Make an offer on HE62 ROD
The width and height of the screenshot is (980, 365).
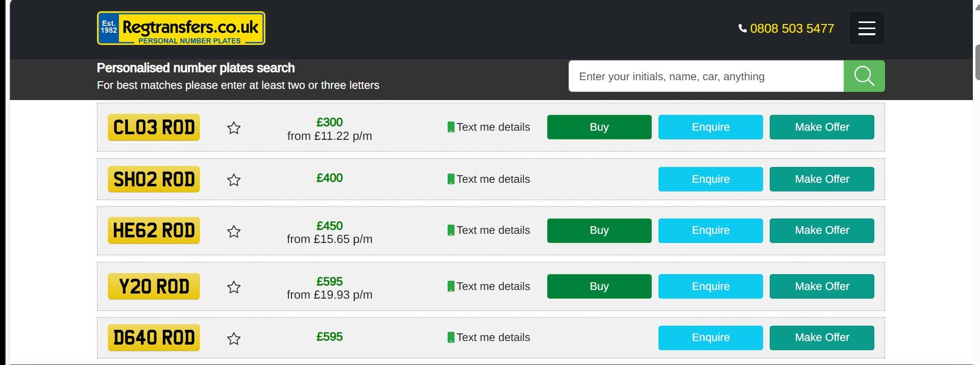click(x=821, y=230)
